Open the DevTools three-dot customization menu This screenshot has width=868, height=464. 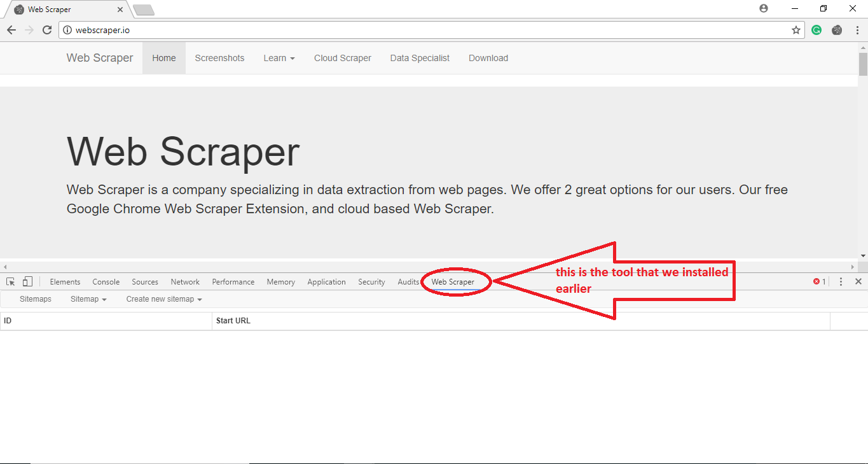point(841,281)
